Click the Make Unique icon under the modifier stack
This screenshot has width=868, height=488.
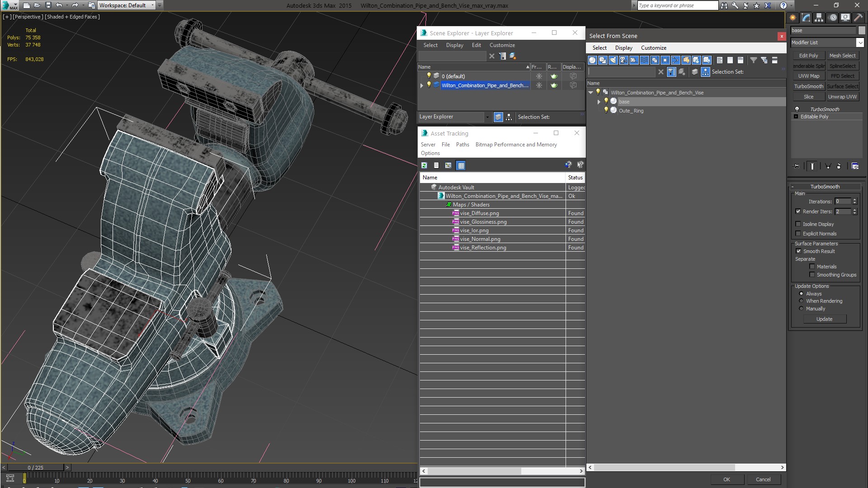point(828,166)
